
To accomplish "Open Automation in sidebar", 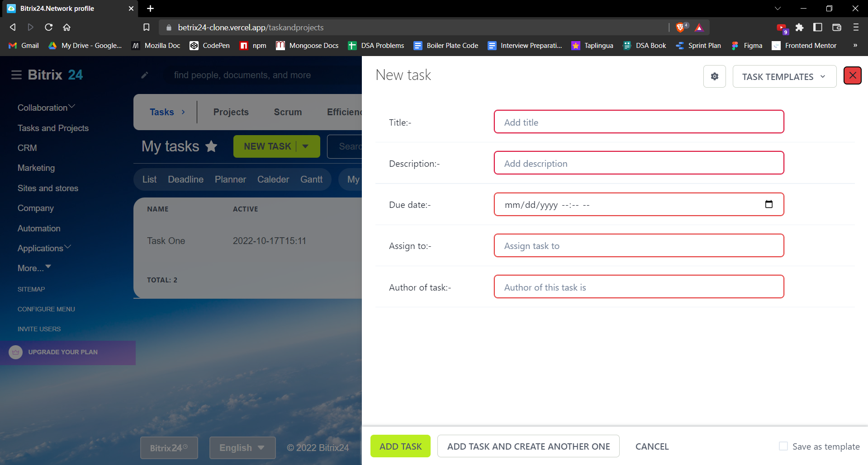I will 39,228.
